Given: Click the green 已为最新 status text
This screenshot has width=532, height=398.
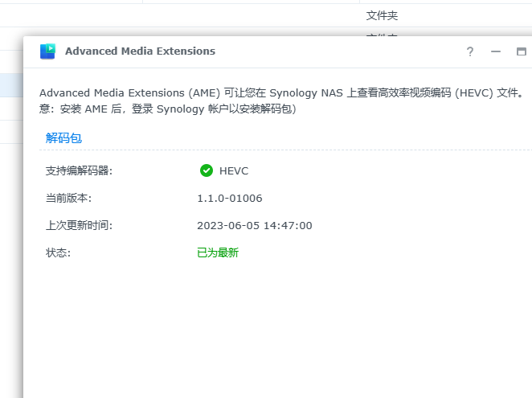Looking at the screenshot, I should [x=218, y=252].
